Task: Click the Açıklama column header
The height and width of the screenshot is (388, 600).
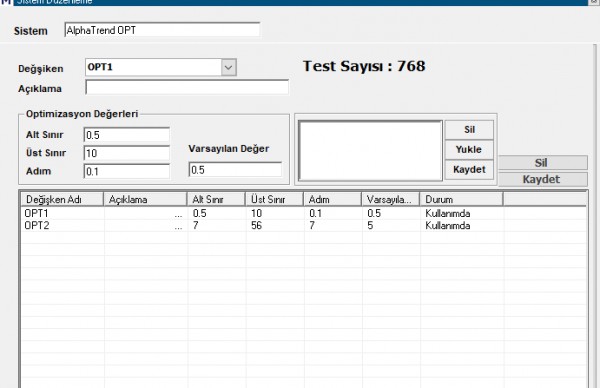Action: (145, 199)
